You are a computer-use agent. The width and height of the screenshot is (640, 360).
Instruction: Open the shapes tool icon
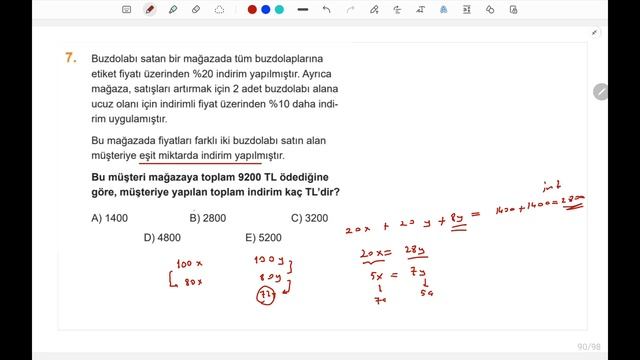coord(490,9)
